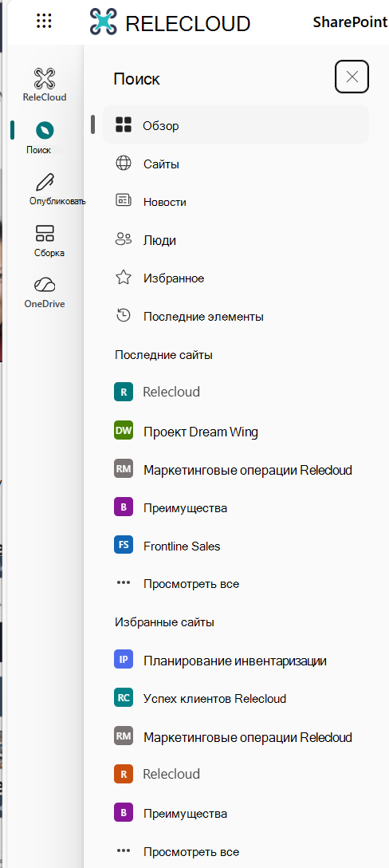Click the orange R icon under Избранные сайты
The width and height of the screenshot is (389, 868).
(x=124, y=774)
